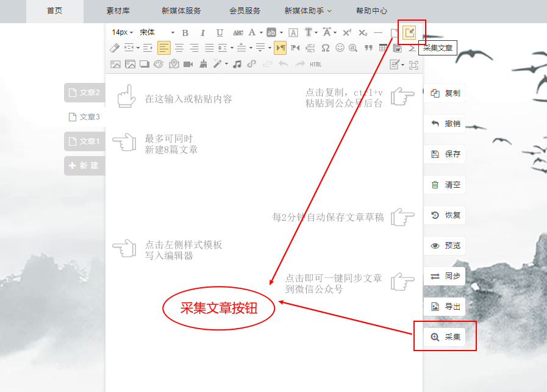Insert special character via Omega icon
Viewport: 547px width, 392px height.
point(326,48)
